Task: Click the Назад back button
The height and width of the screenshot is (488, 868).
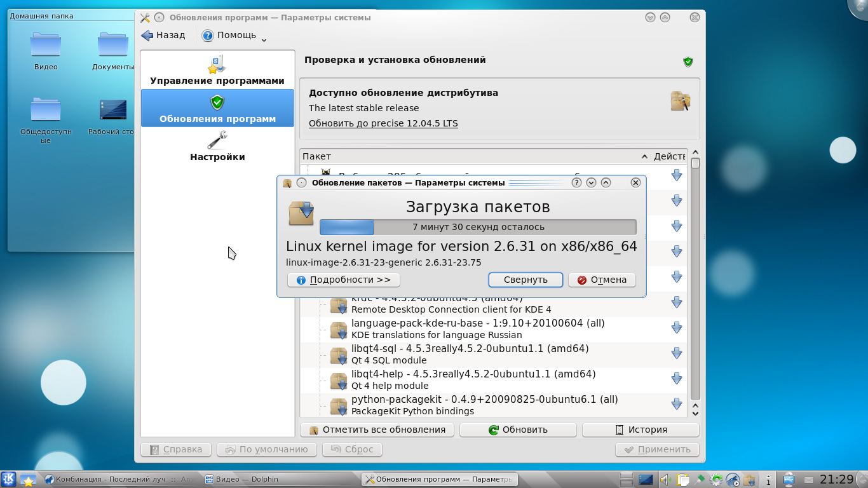Action: point(163,36)
